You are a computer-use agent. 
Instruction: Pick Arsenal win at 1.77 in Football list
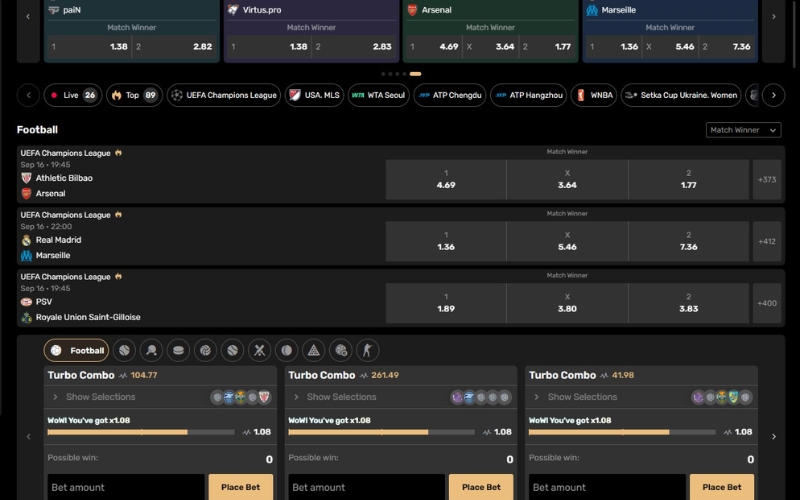689,180
